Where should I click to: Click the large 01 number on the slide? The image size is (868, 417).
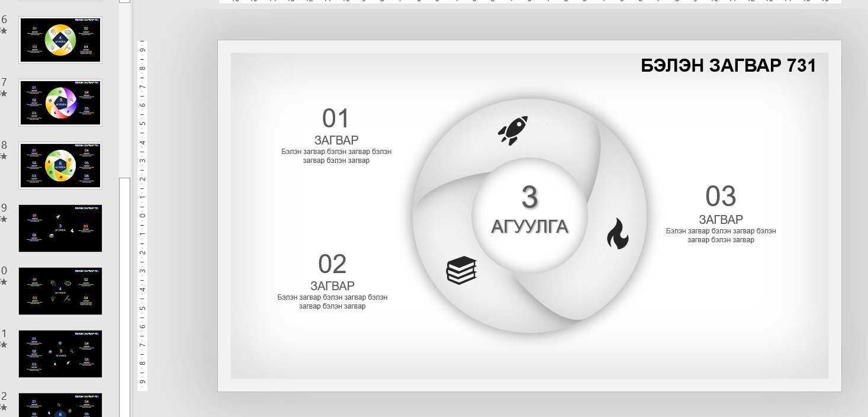click(x=336, y=118)
